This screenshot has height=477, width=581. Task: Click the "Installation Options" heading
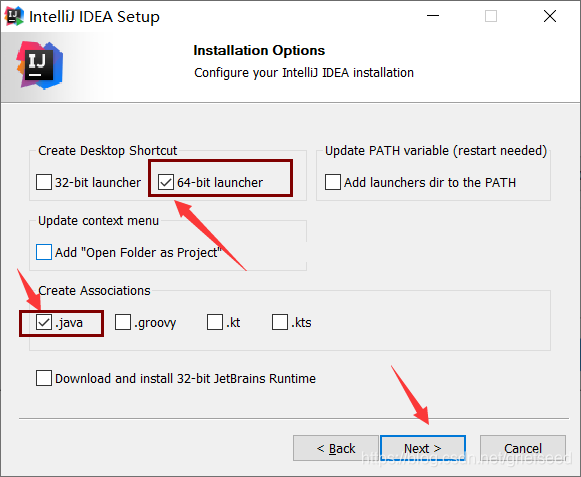pos(259,50)
